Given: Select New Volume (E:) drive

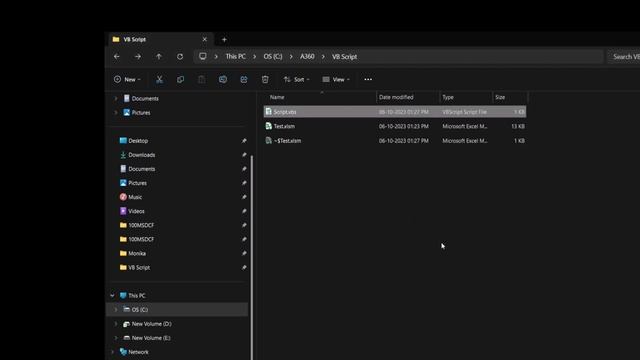Looking at the screenshot, I should [151, 338].
